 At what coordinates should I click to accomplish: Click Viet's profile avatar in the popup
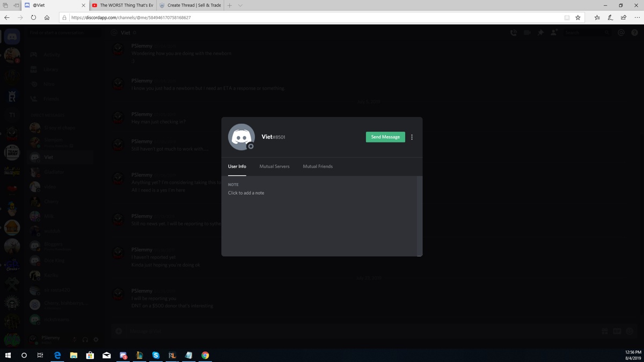point(241,137)
